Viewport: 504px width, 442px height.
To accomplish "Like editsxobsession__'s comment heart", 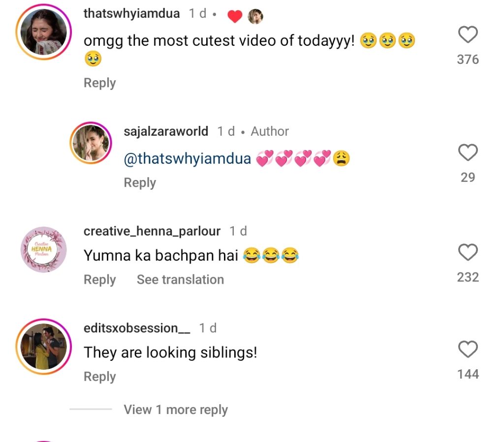I will 468,350.
